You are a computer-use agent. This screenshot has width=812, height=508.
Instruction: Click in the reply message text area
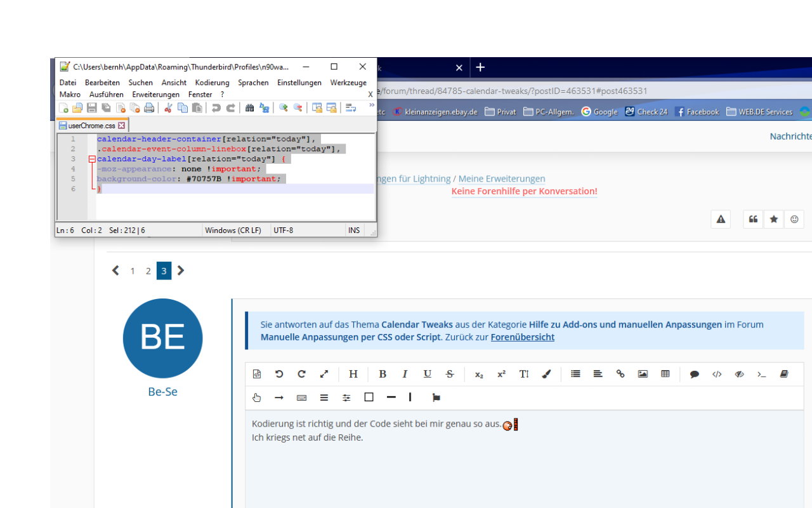pos(525,458)
